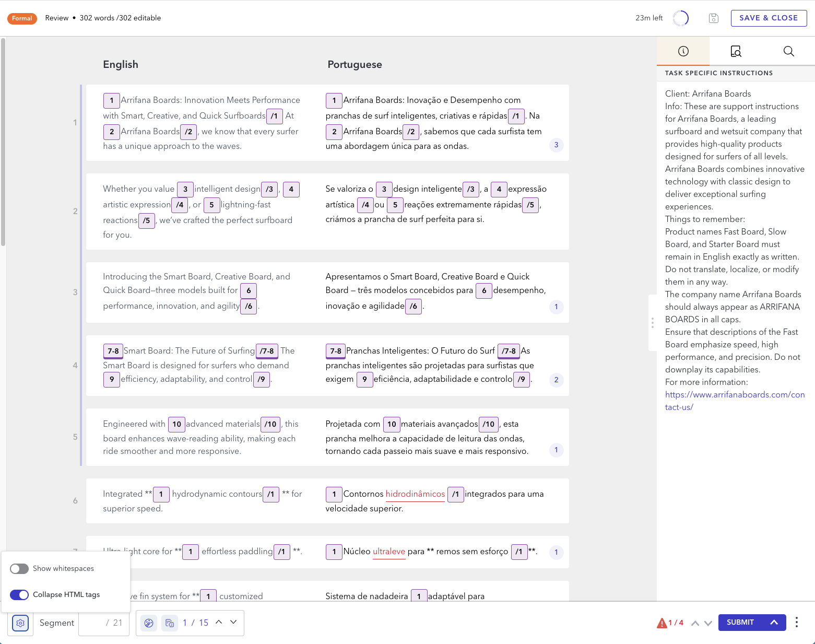Click opening tag 6 in Portuguese segment 3

click(x=484, y=290)
